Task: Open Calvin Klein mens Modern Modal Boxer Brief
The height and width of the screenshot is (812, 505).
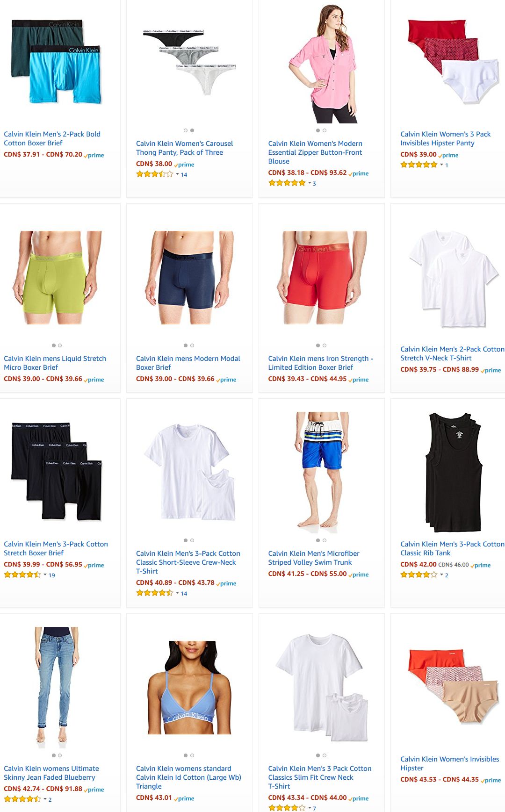Action: coord(188,363)
